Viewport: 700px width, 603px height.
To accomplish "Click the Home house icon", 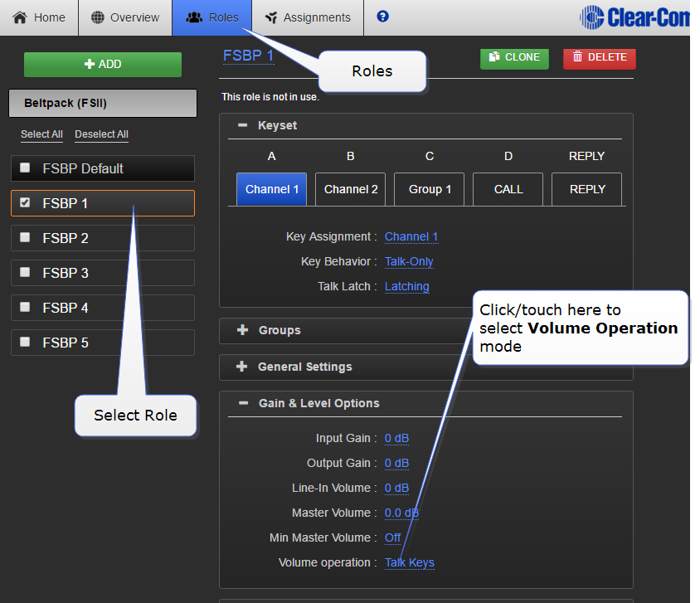I will 21,17.
